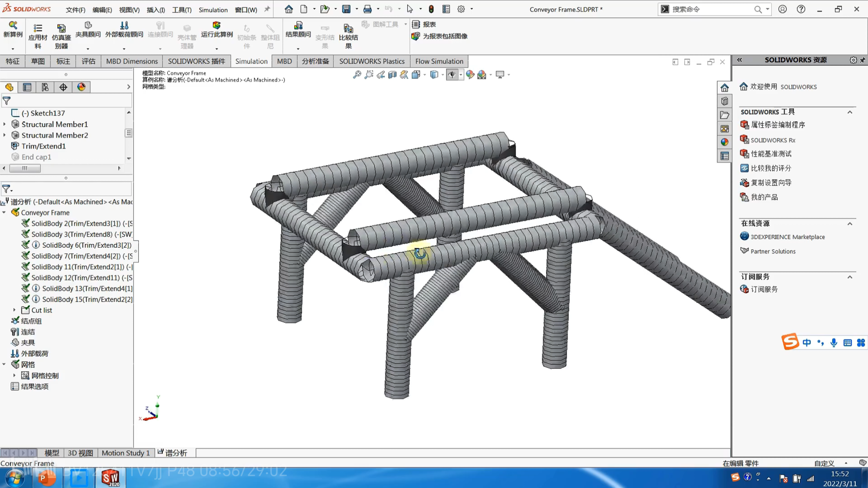Toggle the Sogou Chinese/English input mode (中)

tap(807, 342)
